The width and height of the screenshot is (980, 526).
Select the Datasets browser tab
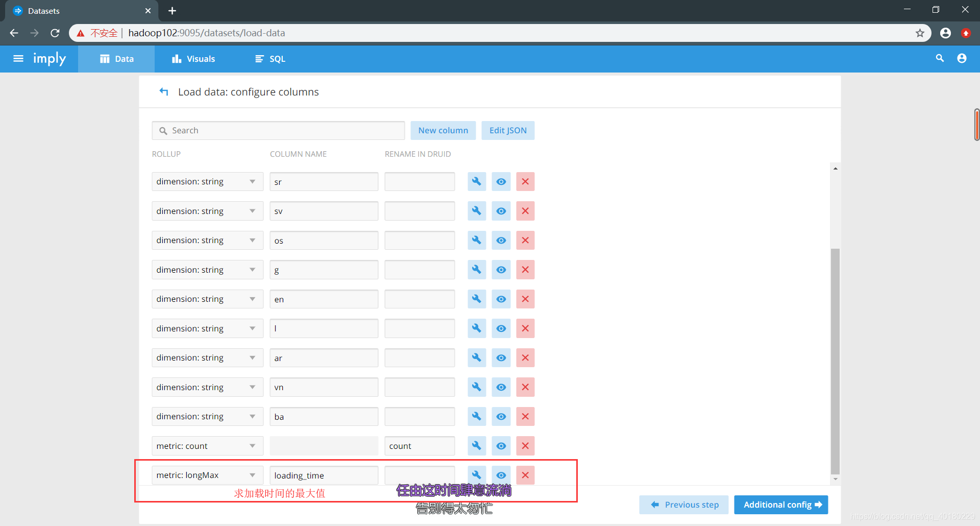point(82,11)
